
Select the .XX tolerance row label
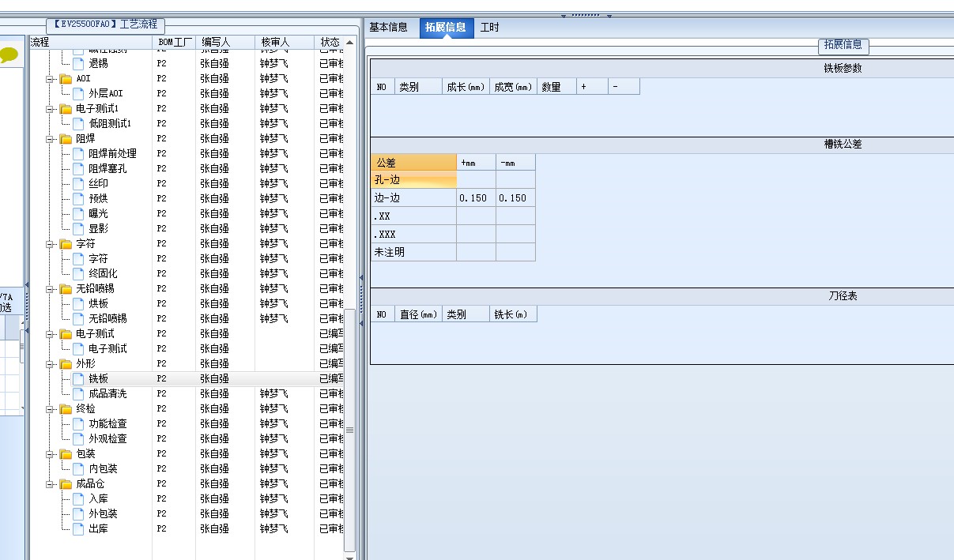413,216
